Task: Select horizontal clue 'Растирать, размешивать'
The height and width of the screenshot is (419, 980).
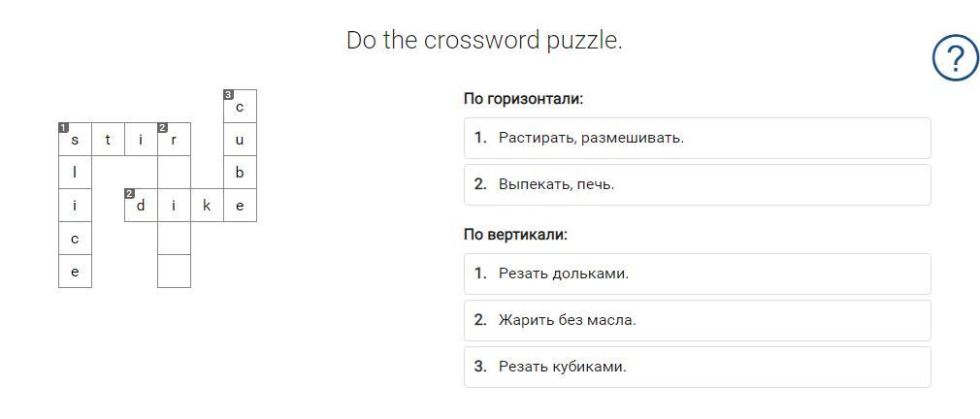Action: (697, 138)
